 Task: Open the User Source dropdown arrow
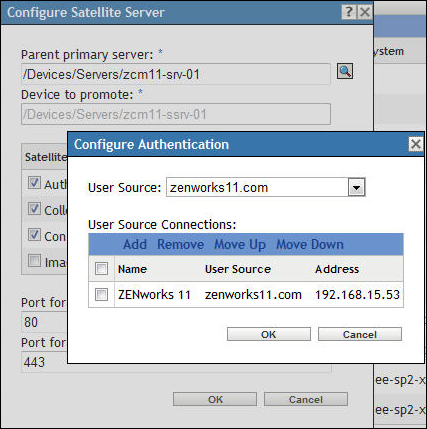pyautogui.click(x=356, y=188)
